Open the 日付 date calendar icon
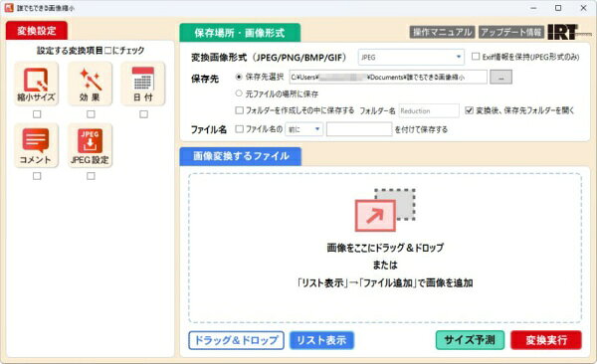Viewport: 597px width, 364px height. coord(143,85)
